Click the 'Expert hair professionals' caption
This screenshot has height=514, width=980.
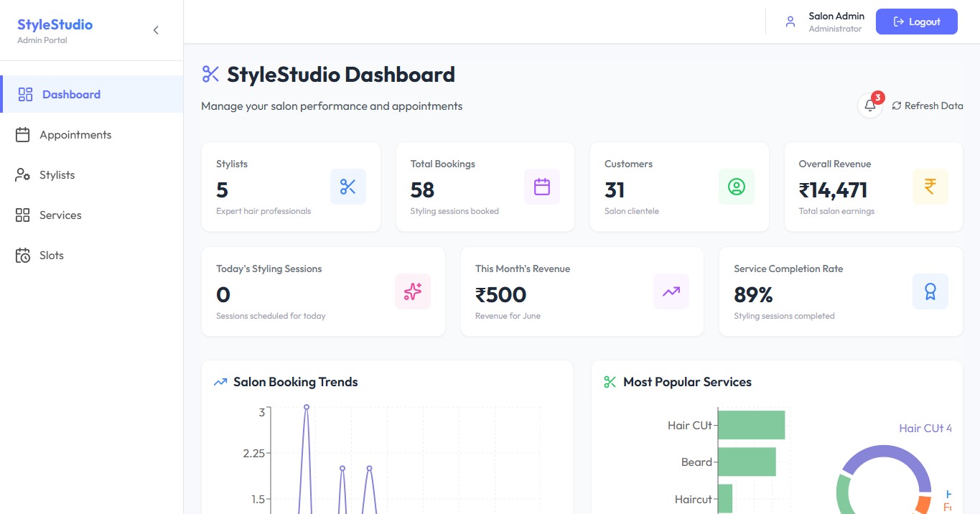pyautogui.click(x=263, y=211)
